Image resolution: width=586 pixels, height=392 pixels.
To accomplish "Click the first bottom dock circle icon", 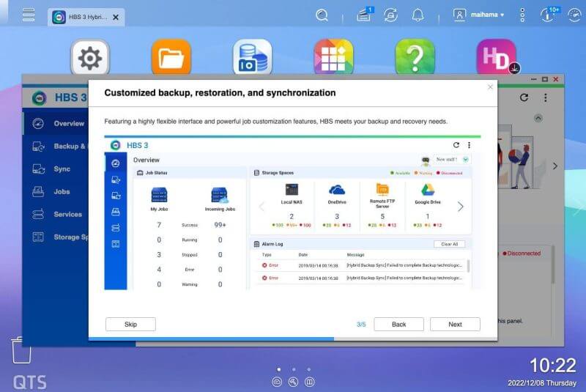I will tap(277, 382).
